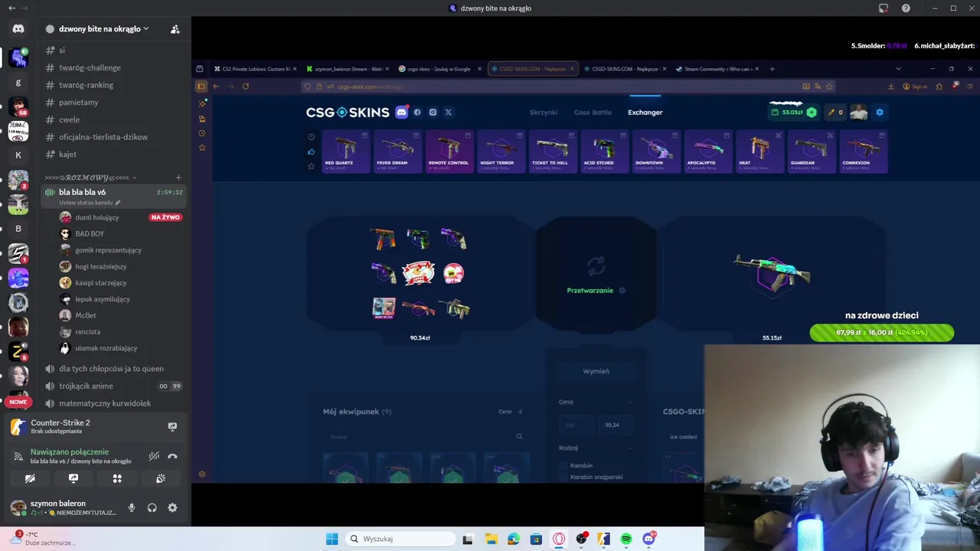
Task: Toggle noise suppression icon next to disconnect
Action: 154,456
